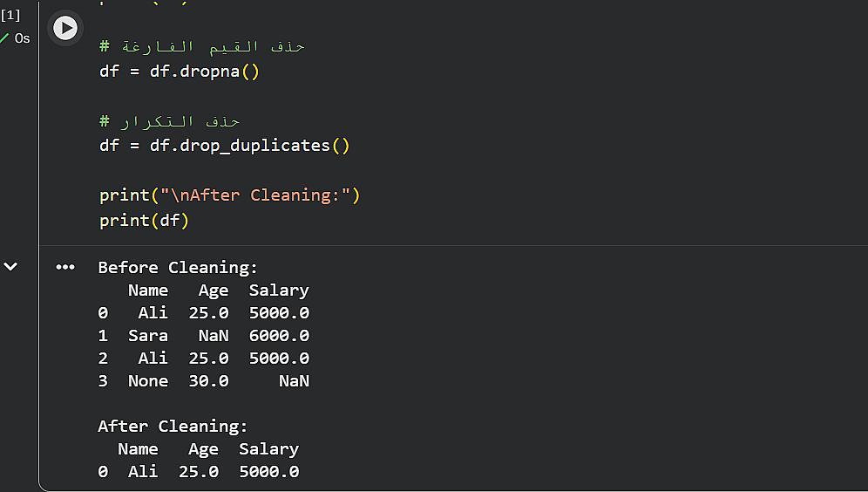Click the print(df) code line
This screenshot has height=492, width=868.
144,220
